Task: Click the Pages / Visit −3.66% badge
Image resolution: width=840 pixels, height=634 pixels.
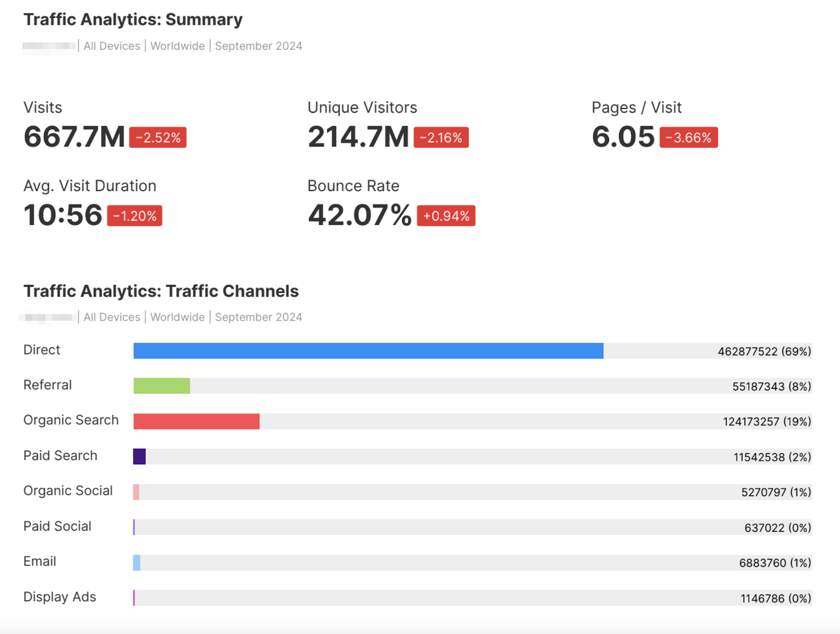Action: [x=688, y=138]
